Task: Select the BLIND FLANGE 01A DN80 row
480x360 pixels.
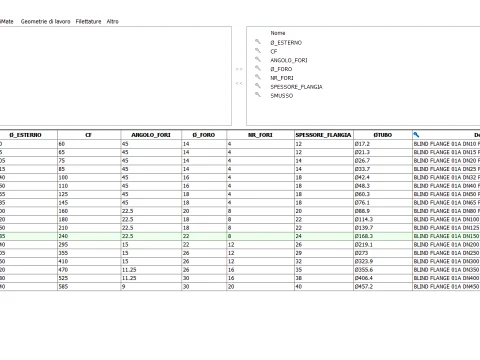Action: (240, 211)
